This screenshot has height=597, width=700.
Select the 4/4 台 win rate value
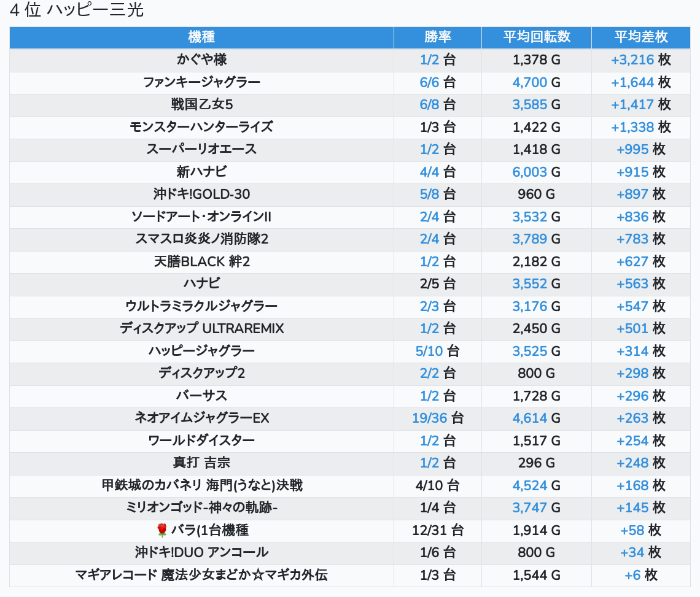(x=437, y=172)
